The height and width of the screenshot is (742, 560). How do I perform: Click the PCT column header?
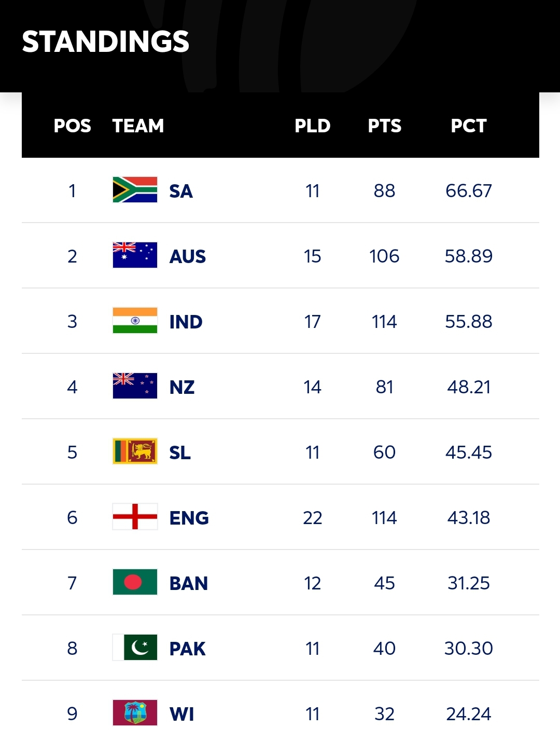pyautogui.click(x=469, y=126)
